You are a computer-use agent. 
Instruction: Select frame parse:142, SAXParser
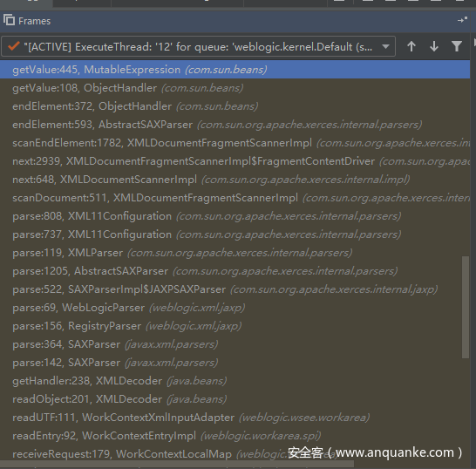pos(235,363)
